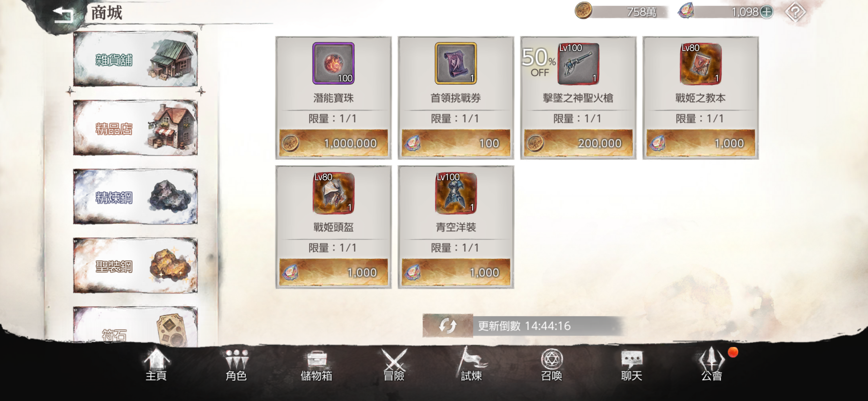Open the 公會 guild icon
The height and width of the screenshot is (401, 868).
point(712,364)
